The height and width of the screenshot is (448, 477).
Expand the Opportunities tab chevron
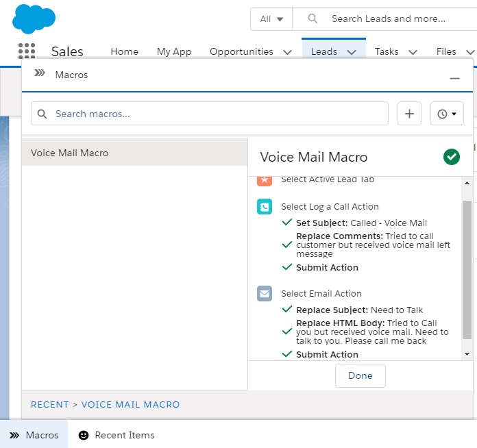pyautogui.click(x=287, y=52)
